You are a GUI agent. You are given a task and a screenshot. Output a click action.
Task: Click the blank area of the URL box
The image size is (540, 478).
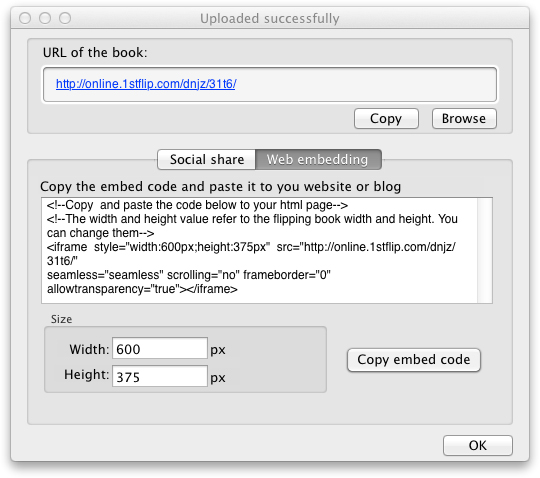(365, 84)
